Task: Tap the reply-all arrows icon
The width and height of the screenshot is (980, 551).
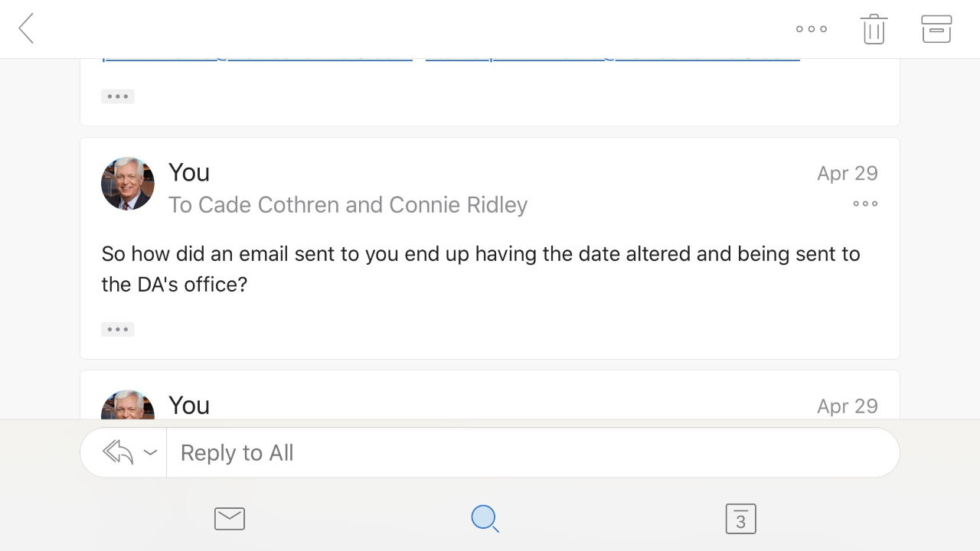Action: tap(118, 452)
